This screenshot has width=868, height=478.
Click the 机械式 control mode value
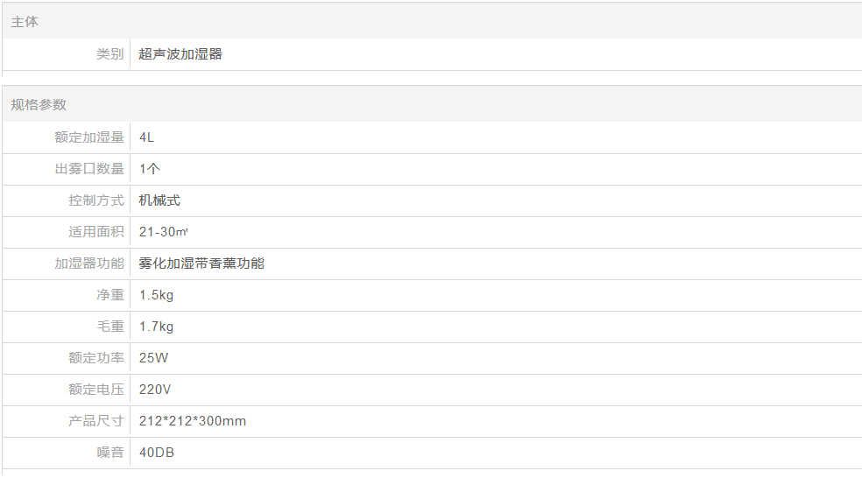(159, 200)
